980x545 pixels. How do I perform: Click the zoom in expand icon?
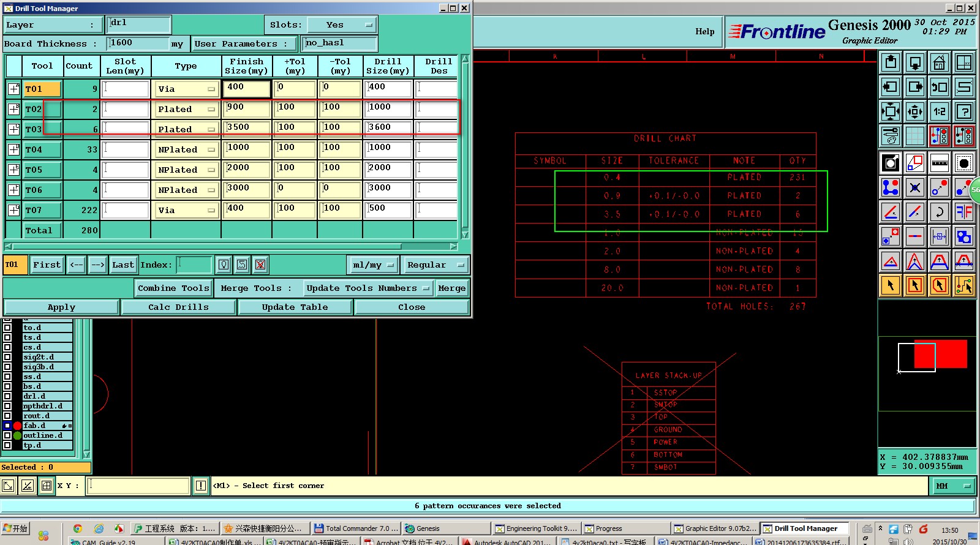pyautogui.click(x=891, y=111)
